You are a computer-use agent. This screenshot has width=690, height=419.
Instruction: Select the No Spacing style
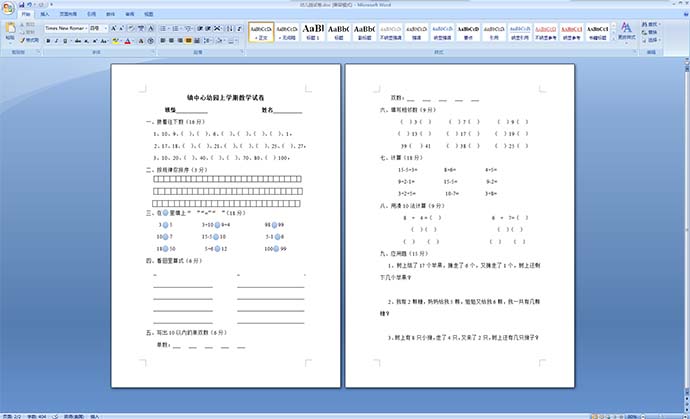click(x=287, y=32)
